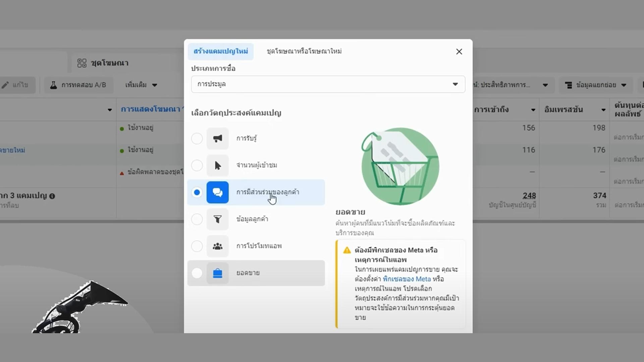Open the อิมเพรสชัน column sort arrow
644x362 pixels.
click(x=603, y=110)
